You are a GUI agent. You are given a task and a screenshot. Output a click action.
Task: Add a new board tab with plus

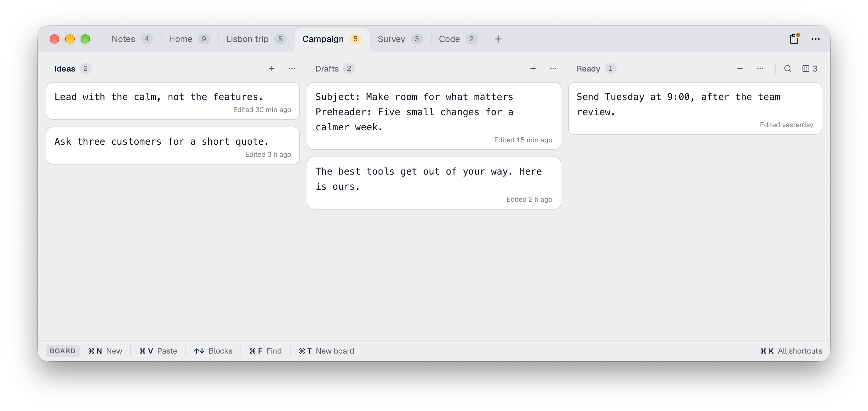coord(498,39)
